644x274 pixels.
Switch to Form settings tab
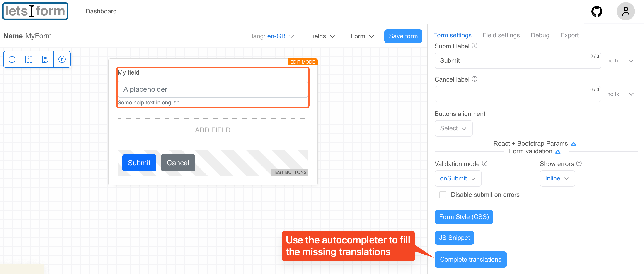[x=452, y=36]
